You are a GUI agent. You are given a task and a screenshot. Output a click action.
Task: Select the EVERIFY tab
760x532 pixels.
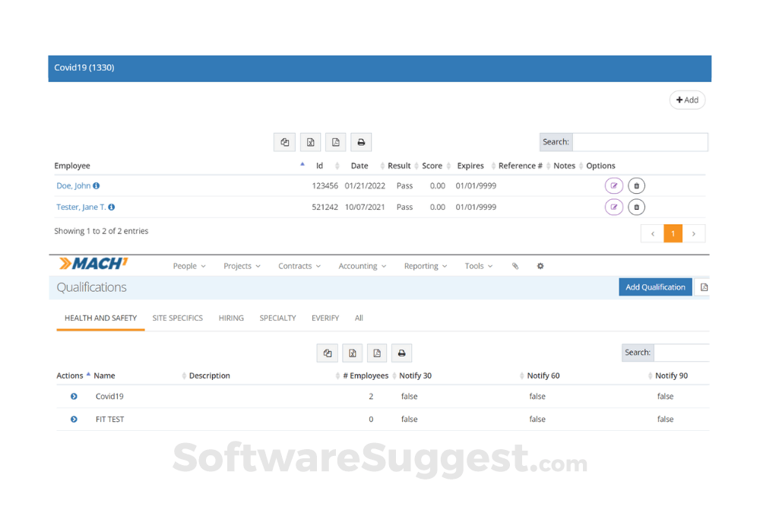[x=325, y=318]
